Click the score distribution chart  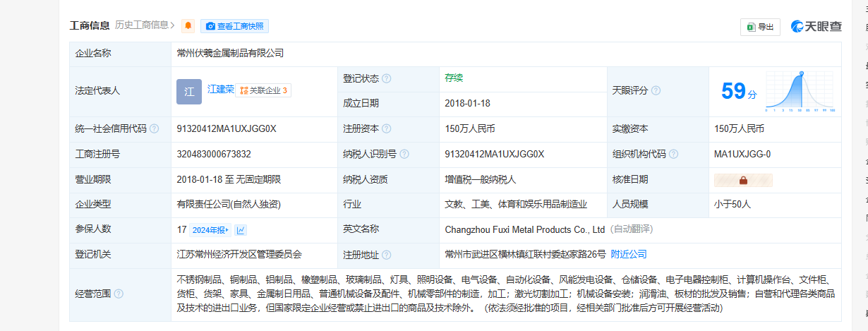(801, 92)
